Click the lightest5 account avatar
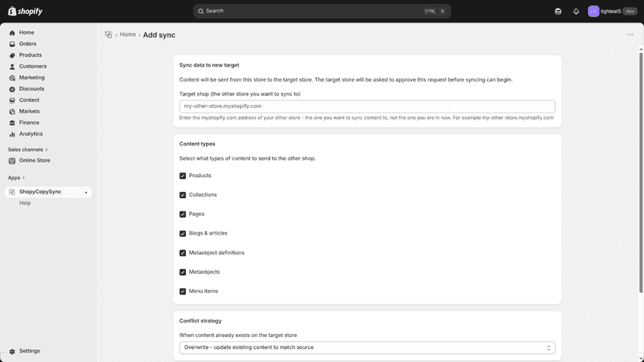The height and width of the screenshot is (362, 644). pos(593,12)
